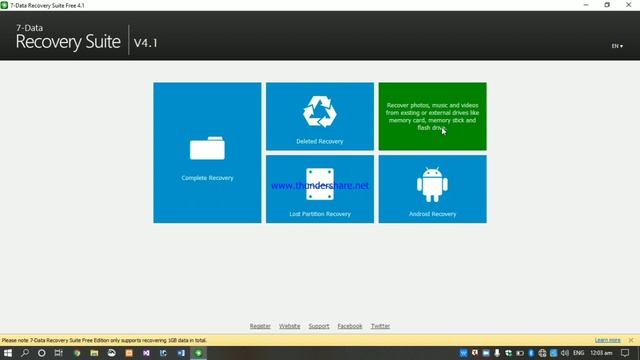This screenshot has width=640, height=360.
Task: Open the Complete Recovery tile
Action: pos(207,153)
